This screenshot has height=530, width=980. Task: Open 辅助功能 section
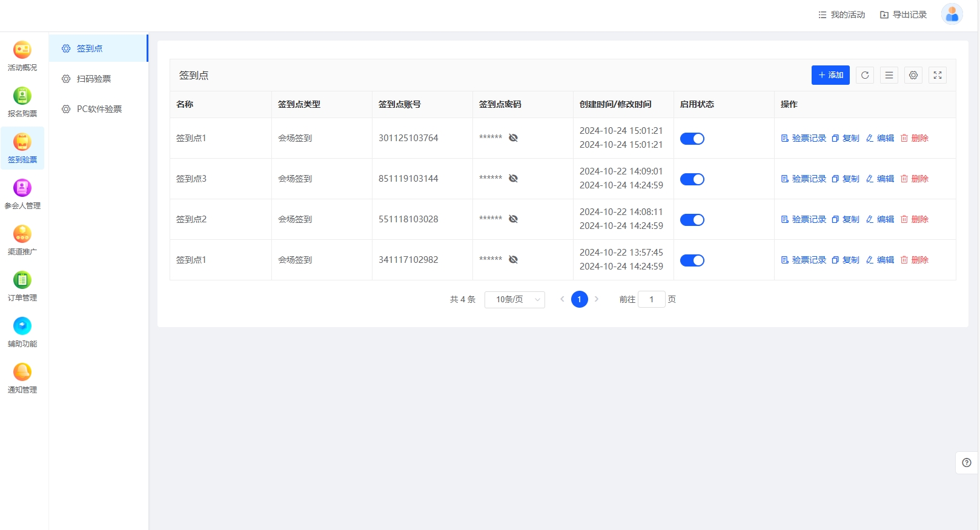22,333
